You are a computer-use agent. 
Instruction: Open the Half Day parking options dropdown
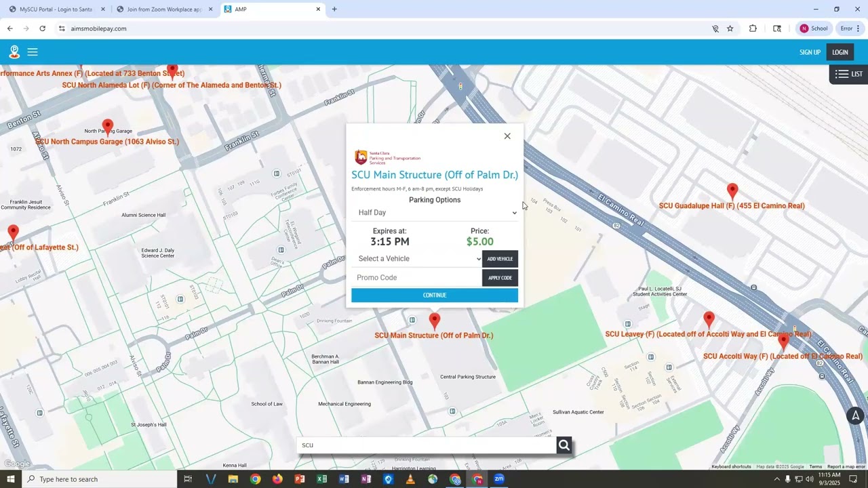pos(435,213)
